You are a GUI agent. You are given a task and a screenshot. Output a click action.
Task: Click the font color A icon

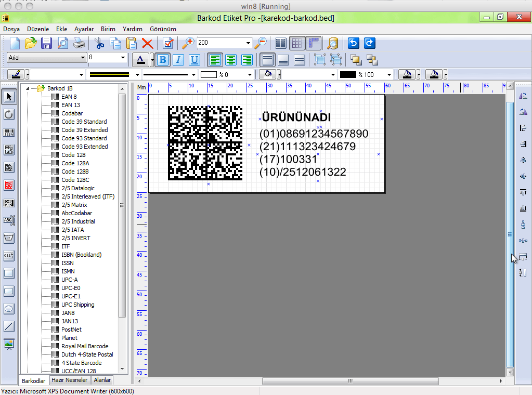(x=140, y=60)
